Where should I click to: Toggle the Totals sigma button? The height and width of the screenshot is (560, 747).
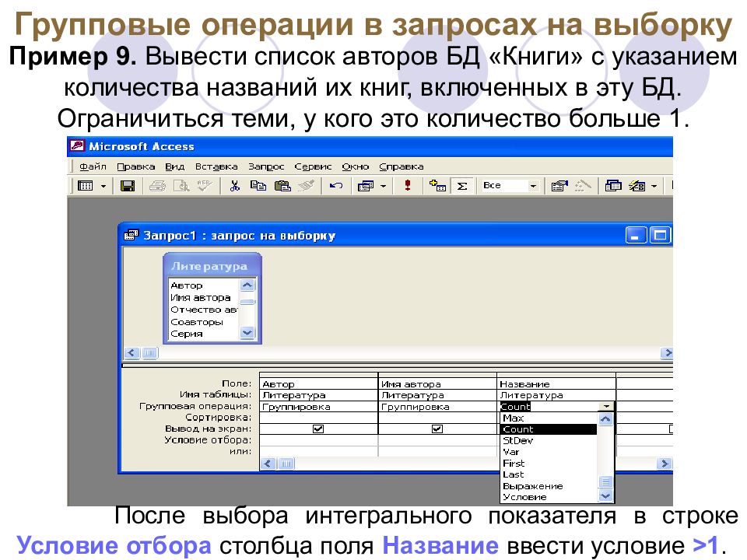pos(462,186)
